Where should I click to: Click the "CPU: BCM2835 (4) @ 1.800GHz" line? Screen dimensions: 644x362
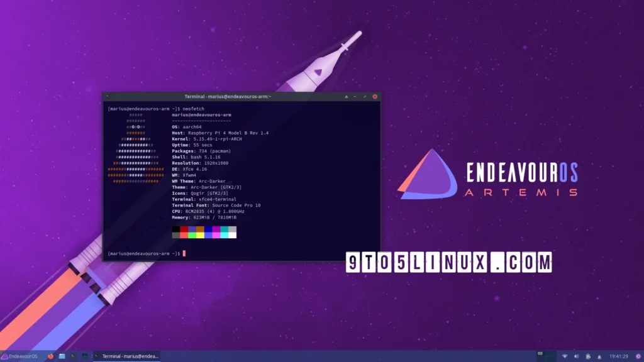click(208, 211)
